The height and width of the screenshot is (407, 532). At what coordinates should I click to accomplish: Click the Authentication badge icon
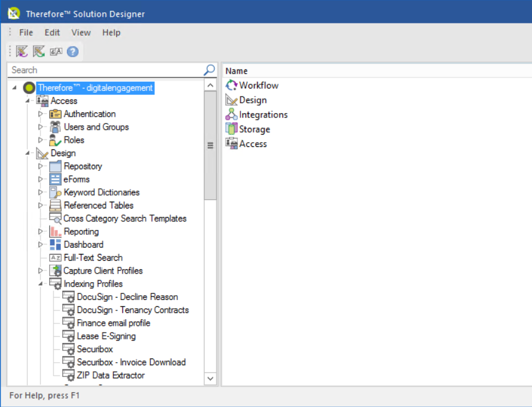click(x=55, y=114)
